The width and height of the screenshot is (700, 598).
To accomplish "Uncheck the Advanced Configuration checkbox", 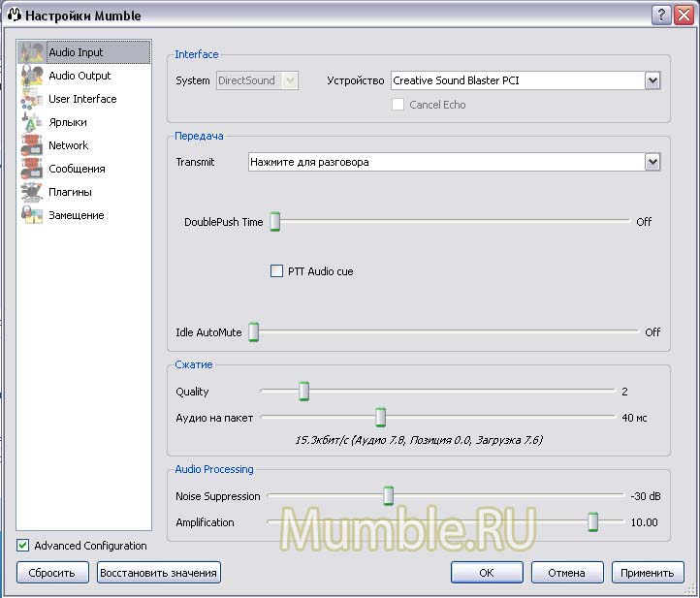I will 23,546.
